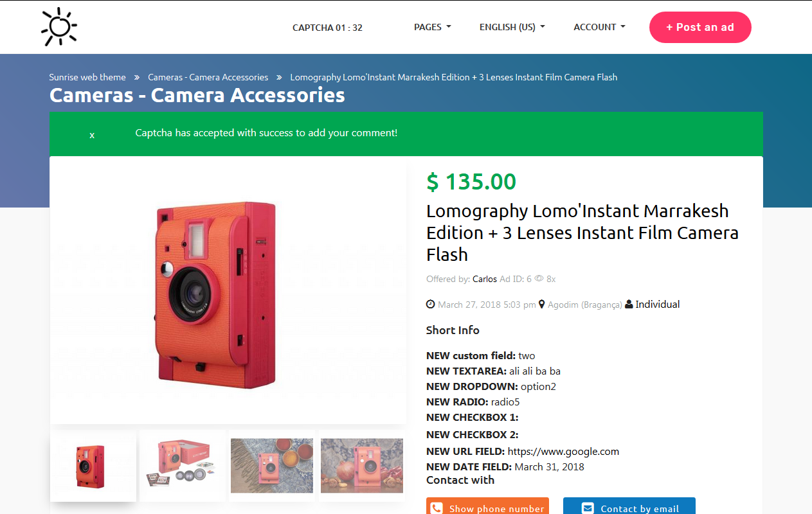
Task: Open the Pages dropdown menu
Action: coord(432,27)
